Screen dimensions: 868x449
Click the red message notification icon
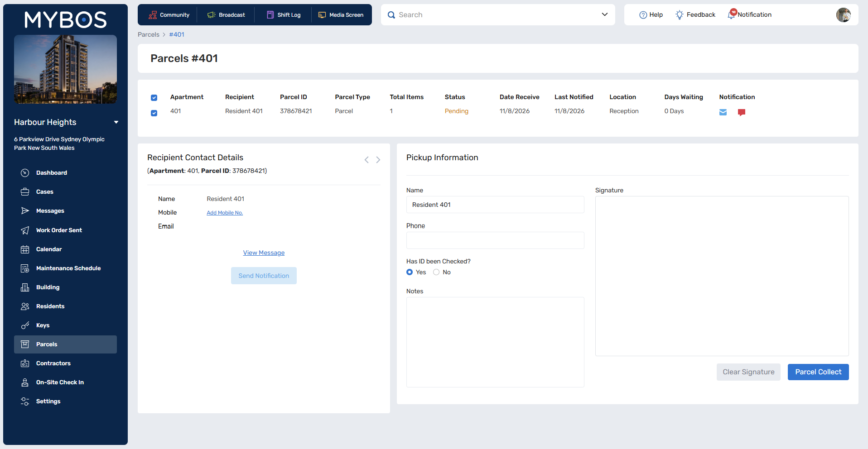[742, 112]
